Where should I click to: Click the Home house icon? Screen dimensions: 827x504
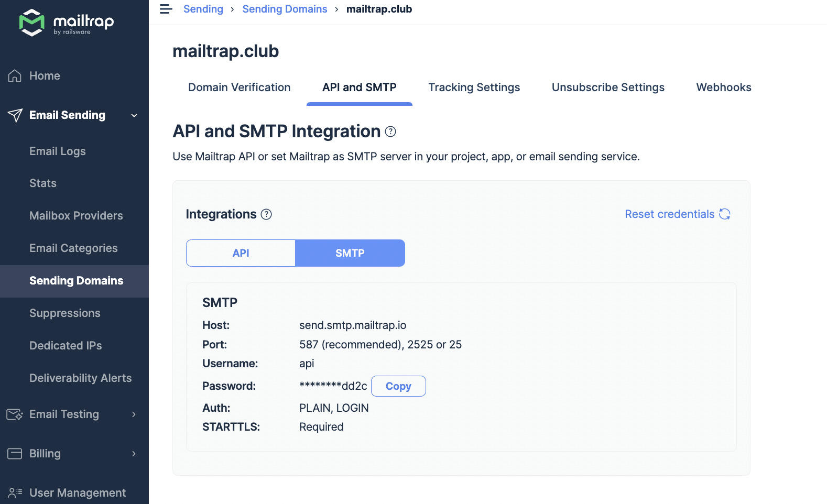15,76
